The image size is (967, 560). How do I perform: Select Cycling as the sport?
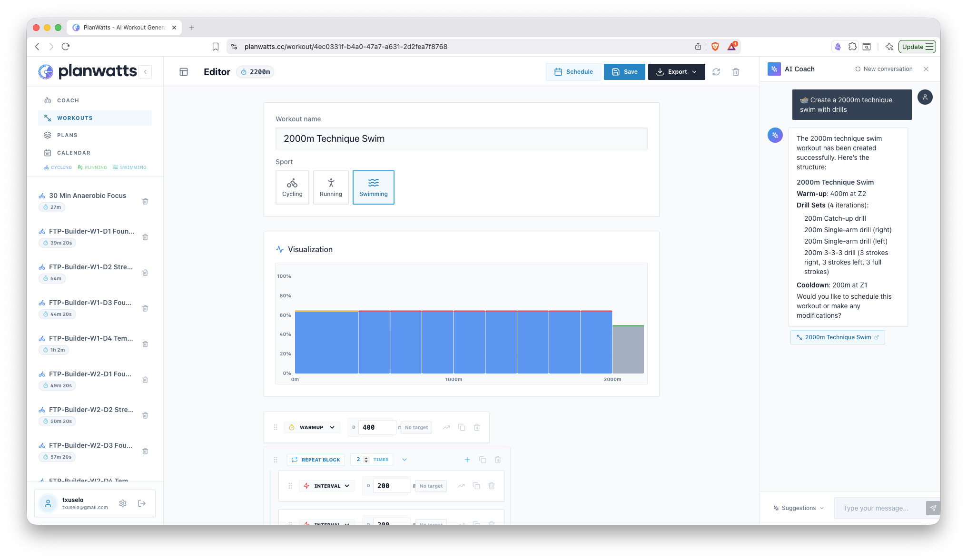pyautogui.click(x=292, y=187)
